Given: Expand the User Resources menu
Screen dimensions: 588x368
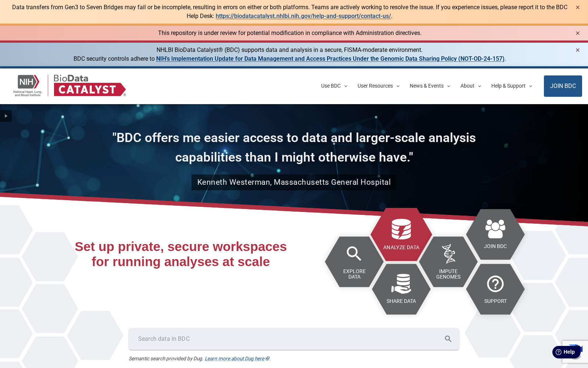Looking at the screenshot, I should click(379, 86).
